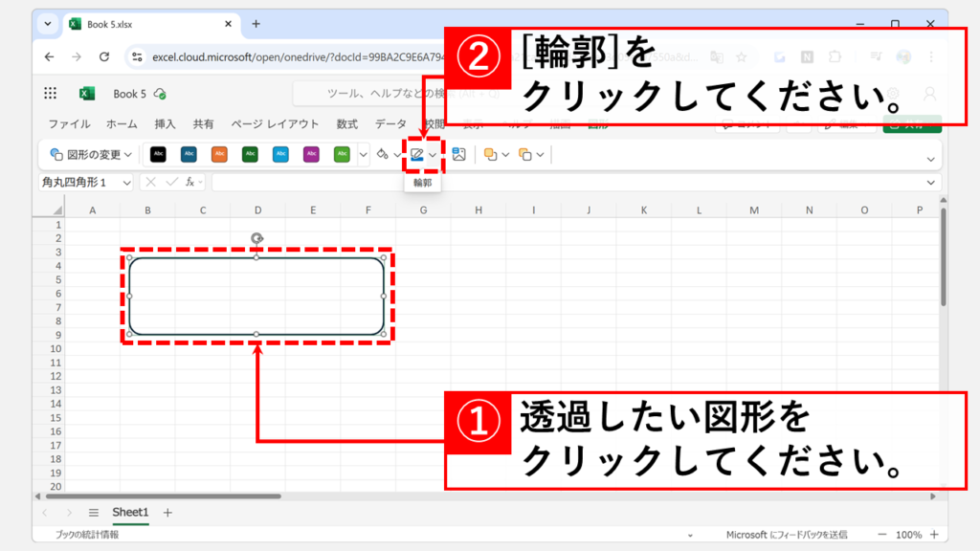Add a new sheet with plus icon
This screenshot has height=551, width=980.
pyautogui.click(x=167, y=513)
